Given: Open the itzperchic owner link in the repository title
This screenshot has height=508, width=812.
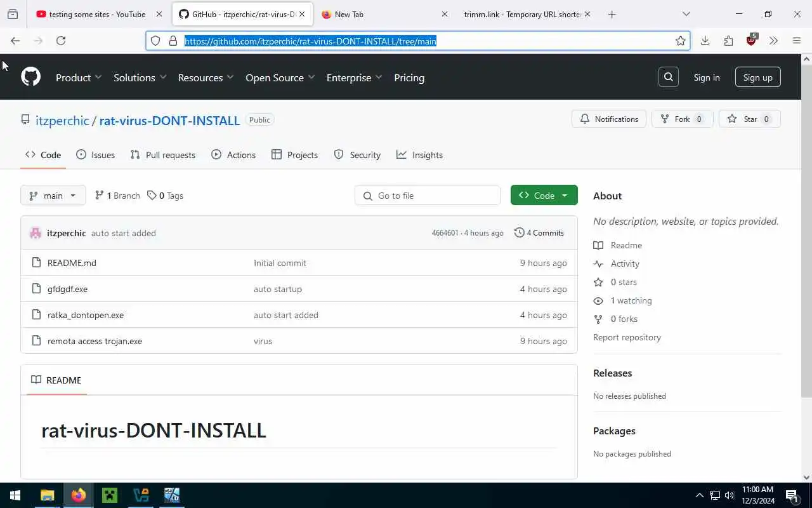Looking at the screenshot, I should click(x=62, y=120).
